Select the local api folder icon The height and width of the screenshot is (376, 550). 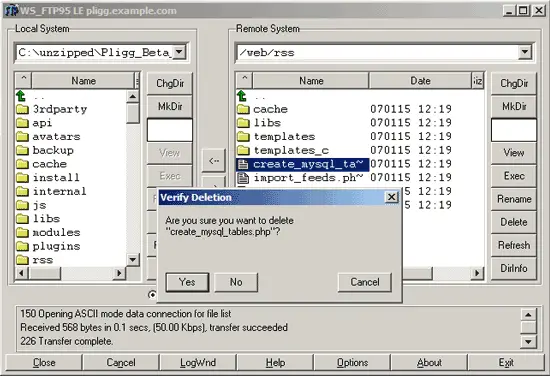[x=22, y=123]
